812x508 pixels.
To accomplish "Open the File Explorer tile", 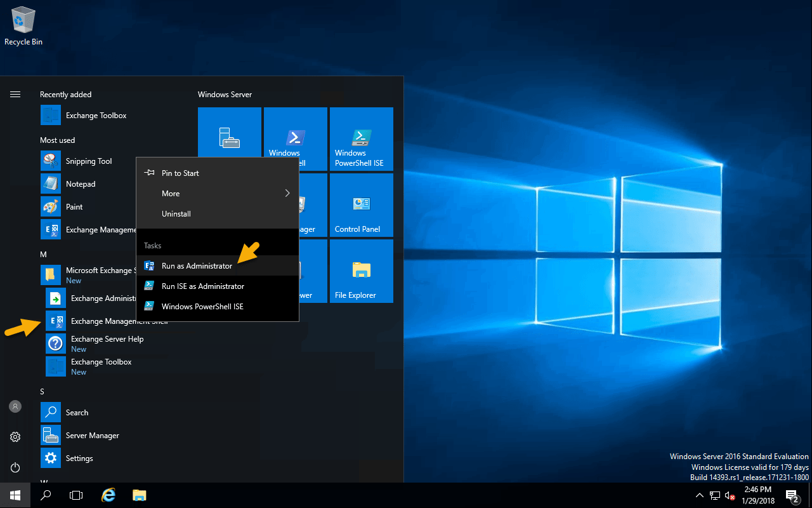I will pyautogui.click(x=362, y=271).
